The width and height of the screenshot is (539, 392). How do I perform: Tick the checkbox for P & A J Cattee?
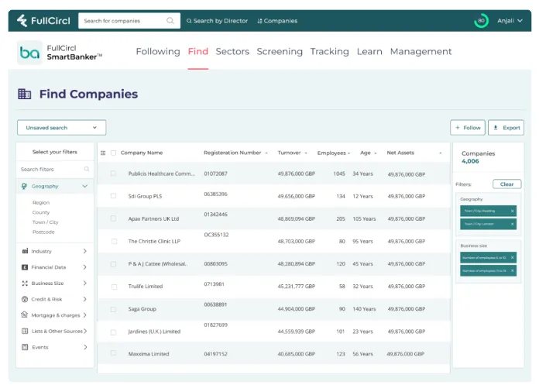click(113, 264)
